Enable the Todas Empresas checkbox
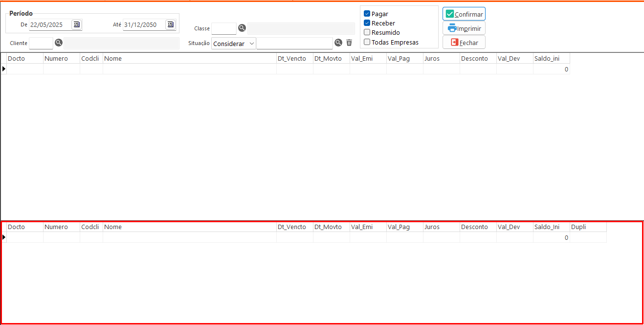644x325 pixels. [x=367, y=42]
